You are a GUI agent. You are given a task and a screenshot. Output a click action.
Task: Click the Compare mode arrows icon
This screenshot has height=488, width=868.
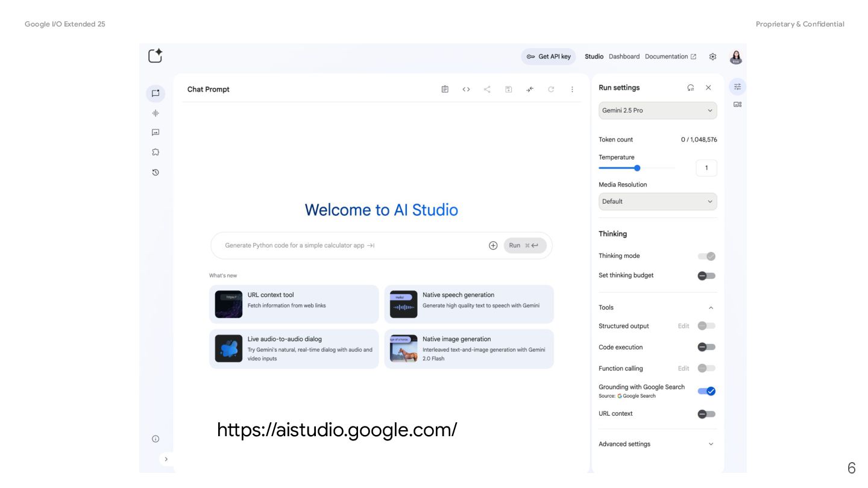[530, 89]
